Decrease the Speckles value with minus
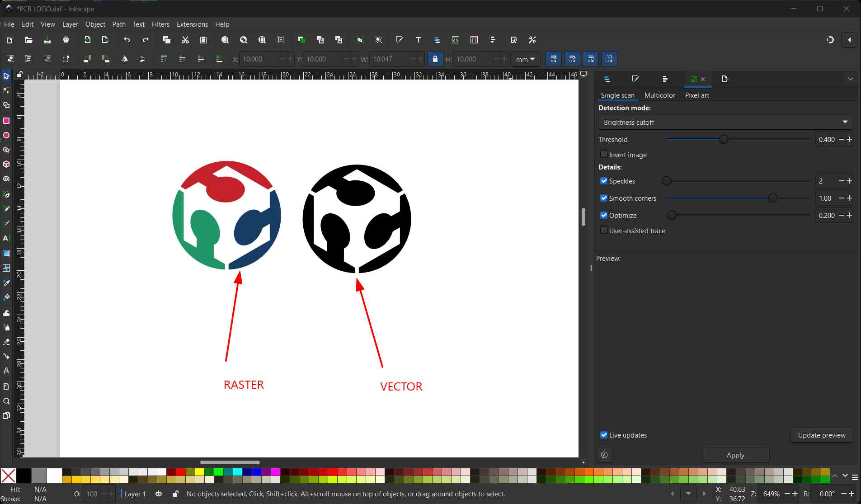 click(841, 181)
